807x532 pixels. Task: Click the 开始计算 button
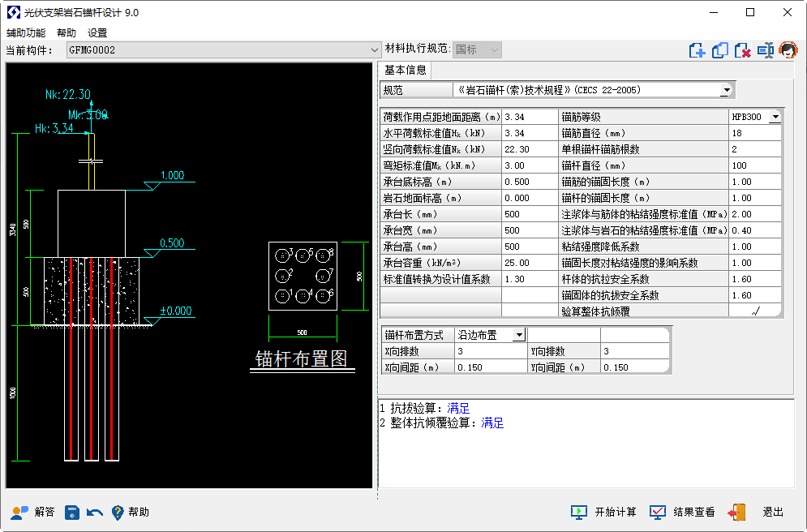[x=604, y=512]
